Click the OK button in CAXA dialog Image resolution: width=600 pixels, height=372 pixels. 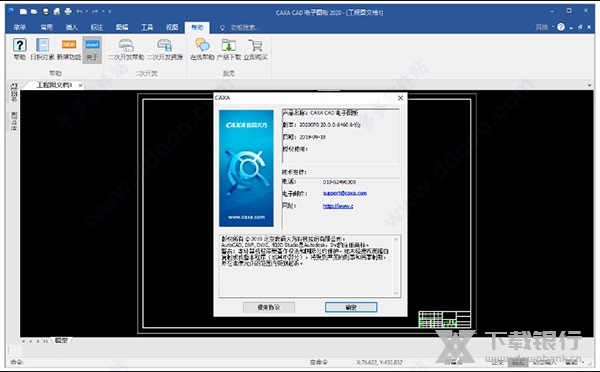tap(351, 307)
